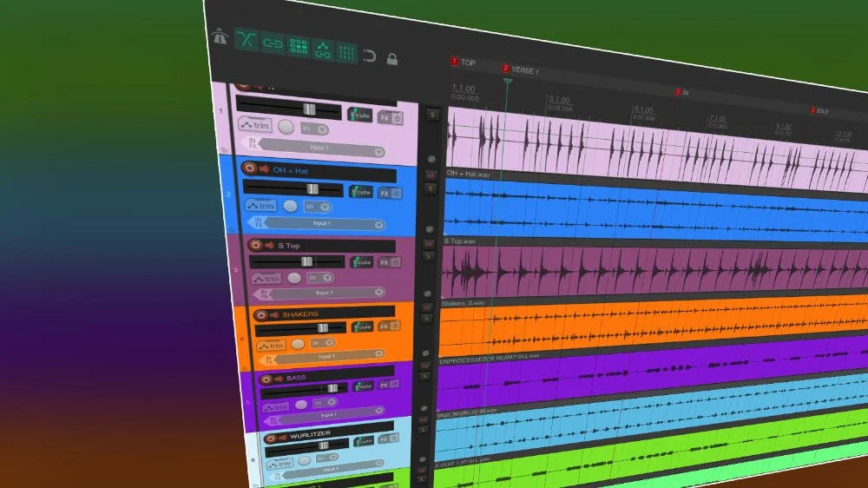This screenshot has height=488, width=868.
Task: Arm the OH + Hat track for recording
Action: [250, 168]
